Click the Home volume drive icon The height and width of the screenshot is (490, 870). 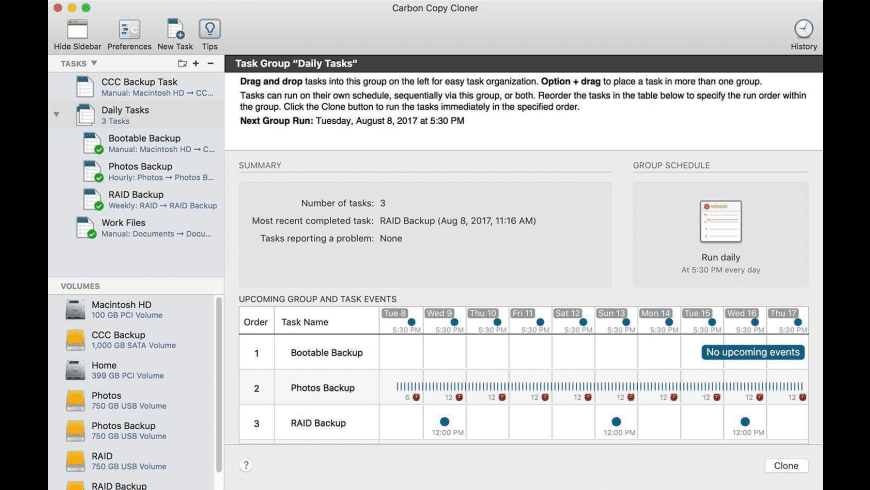click(75, 370)
